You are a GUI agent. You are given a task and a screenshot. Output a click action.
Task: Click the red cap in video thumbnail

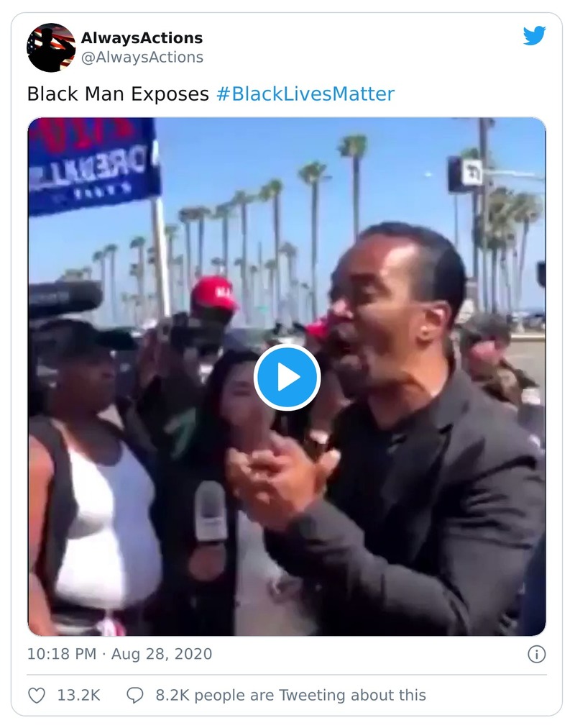213,294
